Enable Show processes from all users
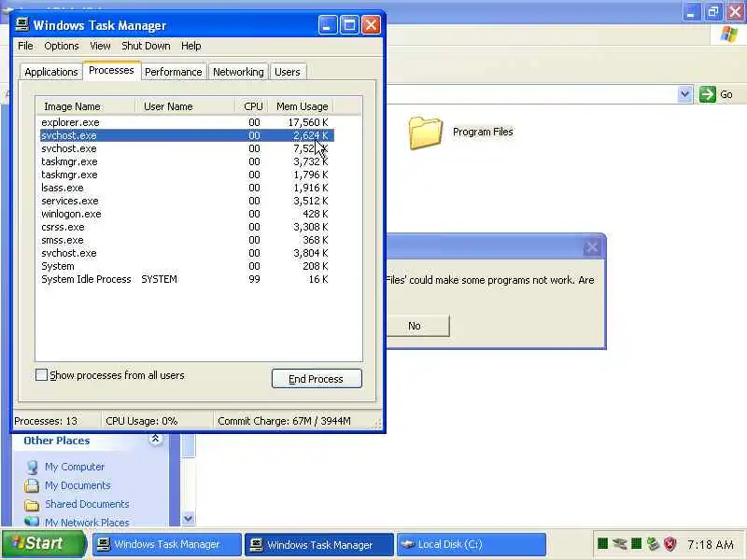The height and width of the screenshot is (560, 747). click(x=41, y=375)
